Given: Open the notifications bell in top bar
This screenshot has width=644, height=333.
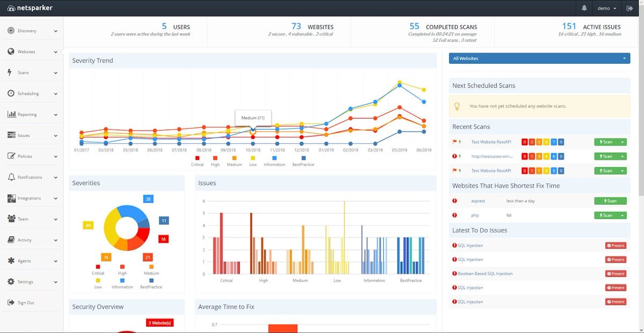Looking at the screenshot, I should pyautogui.click(x=584, y=8).
